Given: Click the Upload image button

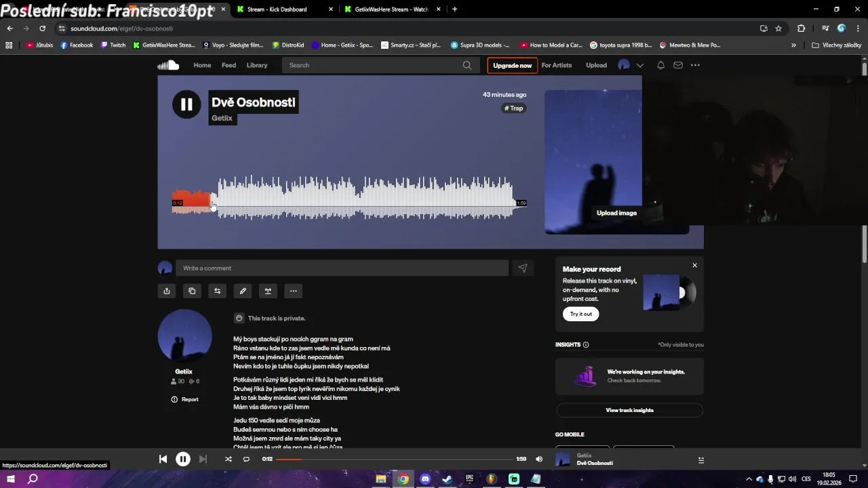Looking at the screenshot, I should click(x=616, y=213).
